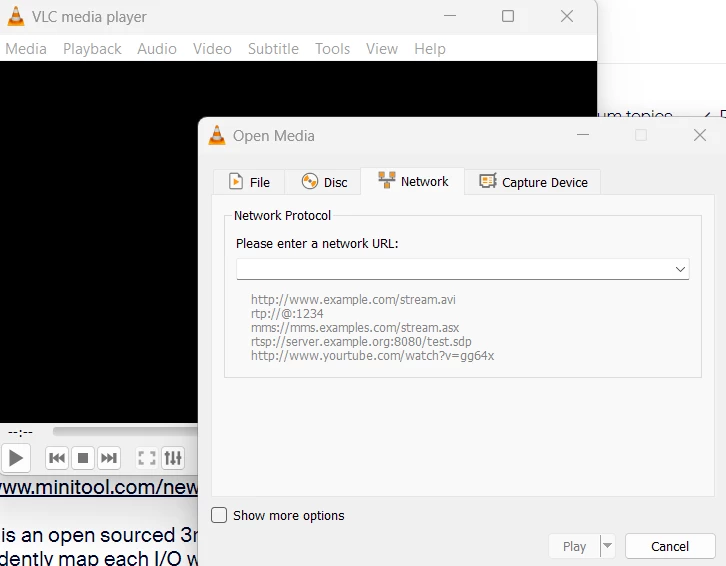This screenshot has height=566, width=726.
Task: Click example URL http://www.example.com/stream.avi
Action: click(x=353, y=300)
